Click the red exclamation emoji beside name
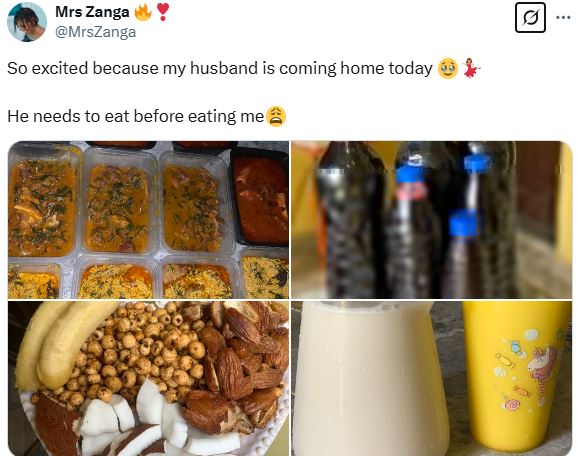579x456 pixels. pos(162,12)
